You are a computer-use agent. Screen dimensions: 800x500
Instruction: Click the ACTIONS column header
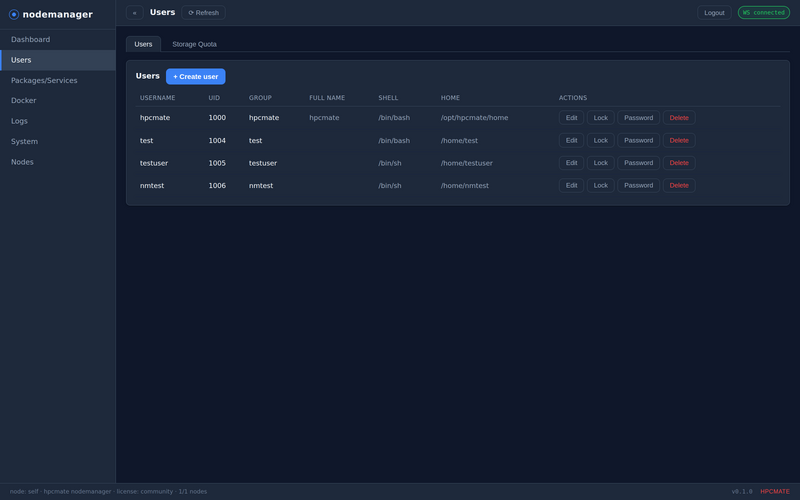[x=573, y=98]
